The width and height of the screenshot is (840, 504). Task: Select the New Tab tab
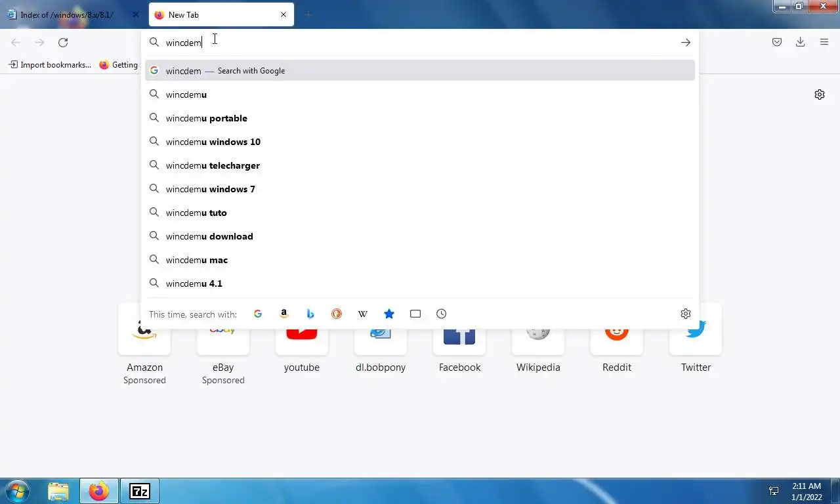(222, 14)
